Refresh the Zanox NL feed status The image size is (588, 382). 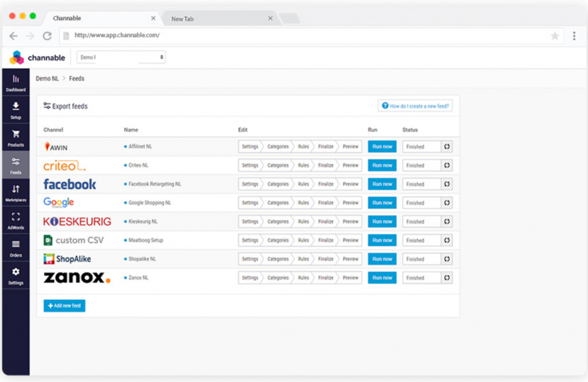pyautogui.click(x=447, y=278)
